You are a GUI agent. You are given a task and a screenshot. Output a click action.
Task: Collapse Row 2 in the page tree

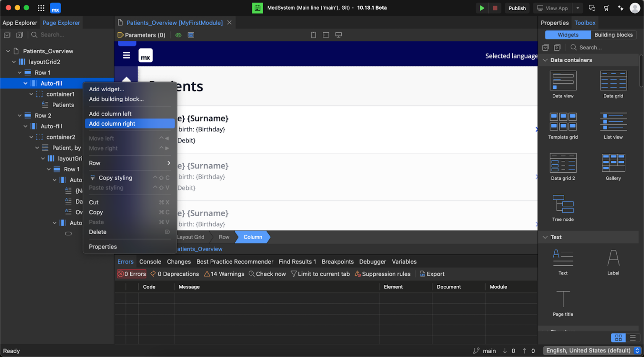(x=19, y=115)
